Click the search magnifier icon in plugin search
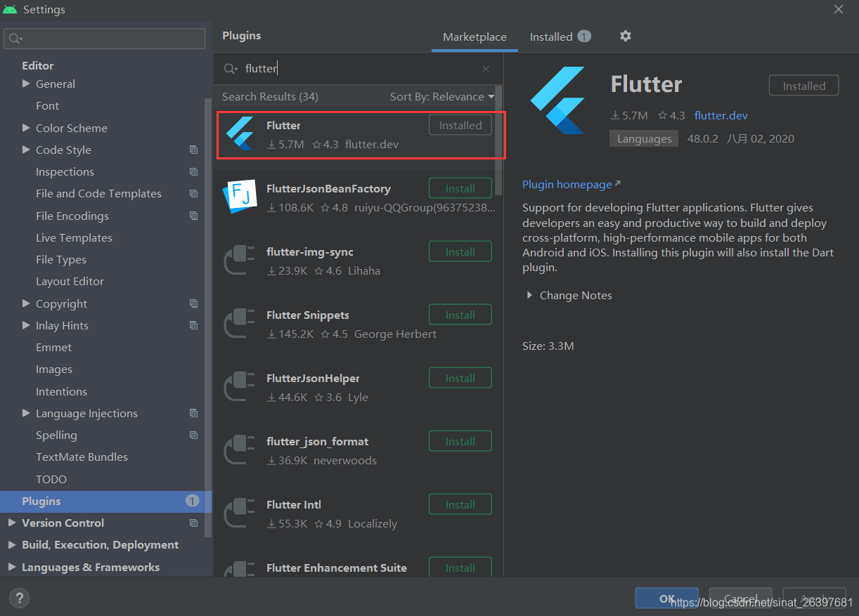The image size is (859, 616). click(231, 69)
